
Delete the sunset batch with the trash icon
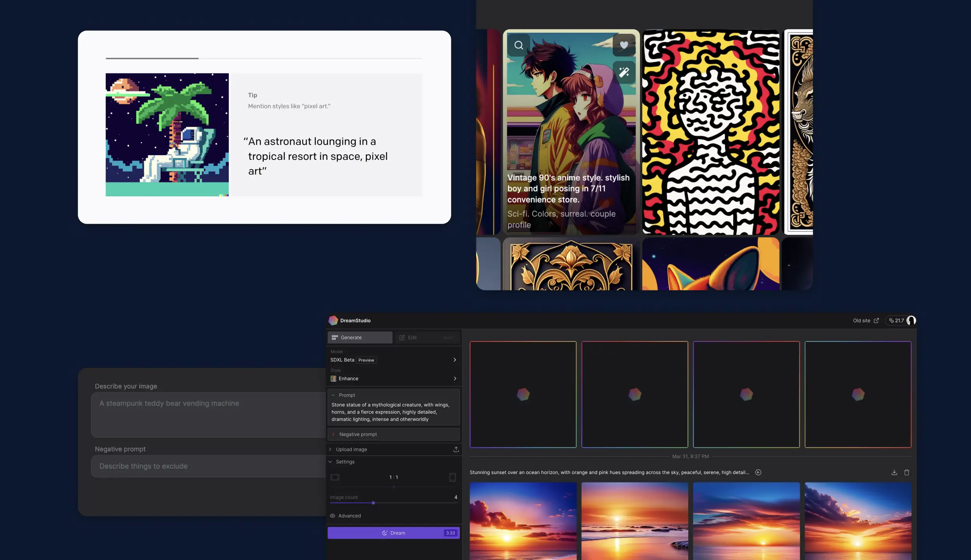[x=907, y=472]
